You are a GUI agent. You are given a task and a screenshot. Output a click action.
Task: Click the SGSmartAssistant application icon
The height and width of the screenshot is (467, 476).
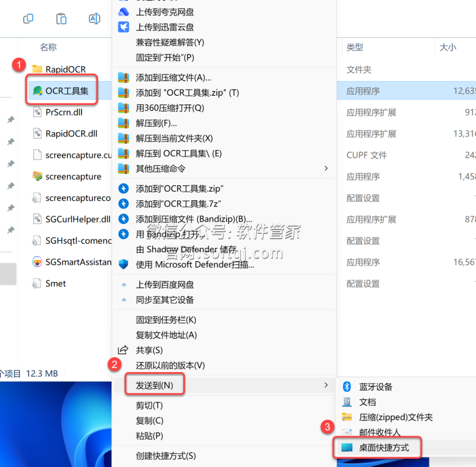click(x=37, y=262)
